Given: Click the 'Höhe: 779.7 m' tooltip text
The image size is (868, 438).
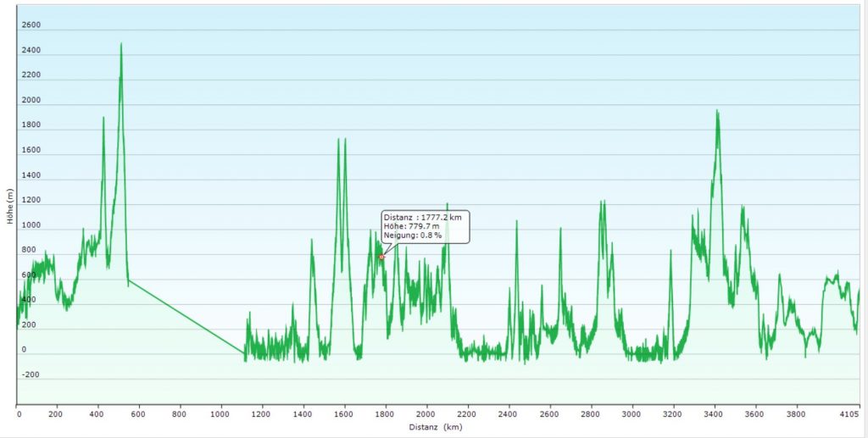Looking at the screenshot, I should pyautogui.click(x=411, y=226).
